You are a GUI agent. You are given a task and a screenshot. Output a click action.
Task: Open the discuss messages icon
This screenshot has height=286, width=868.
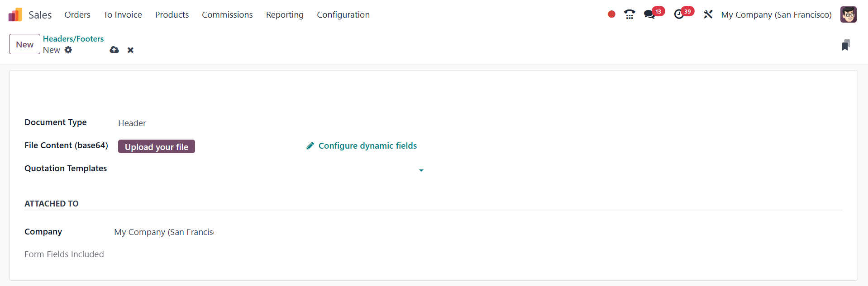649,14
